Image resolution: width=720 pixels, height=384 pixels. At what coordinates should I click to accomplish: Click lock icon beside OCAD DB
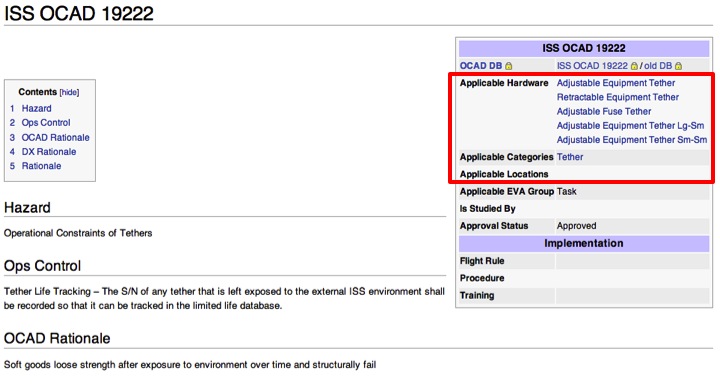pyautogui.click(x=508, y=66)
